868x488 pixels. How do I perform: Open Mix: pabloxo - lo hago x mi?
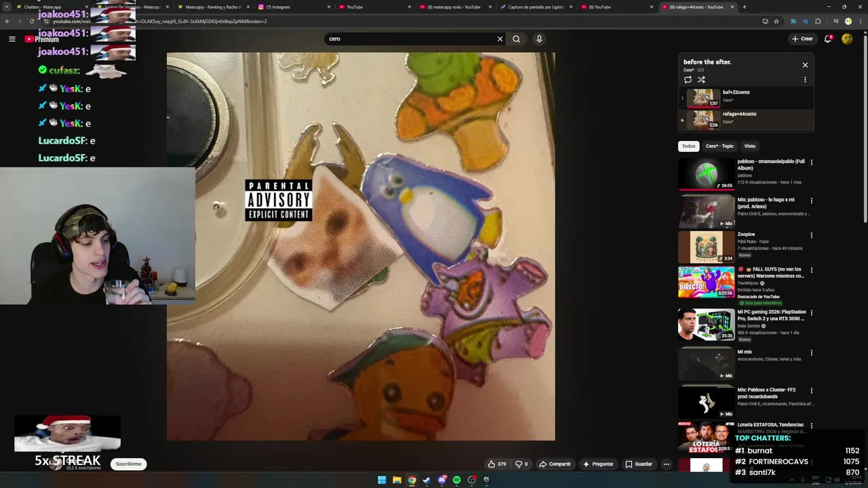[707, 213]
